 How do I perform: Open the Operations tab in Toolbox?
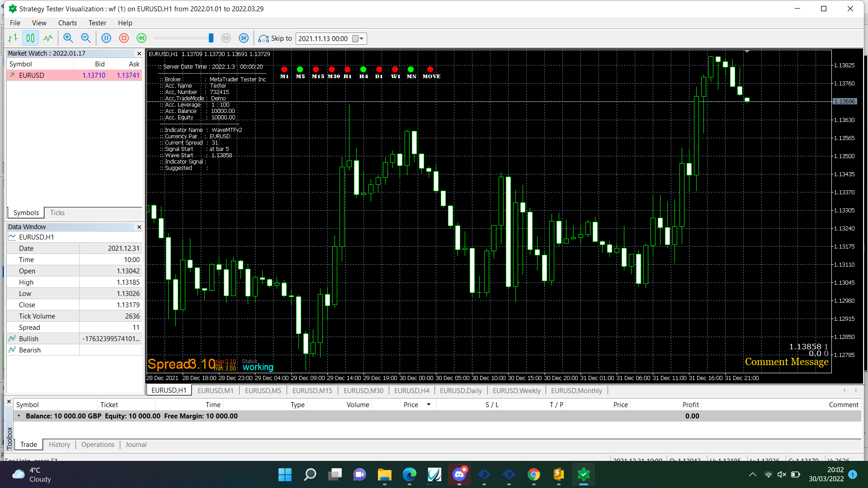click(x=98, y=445)
